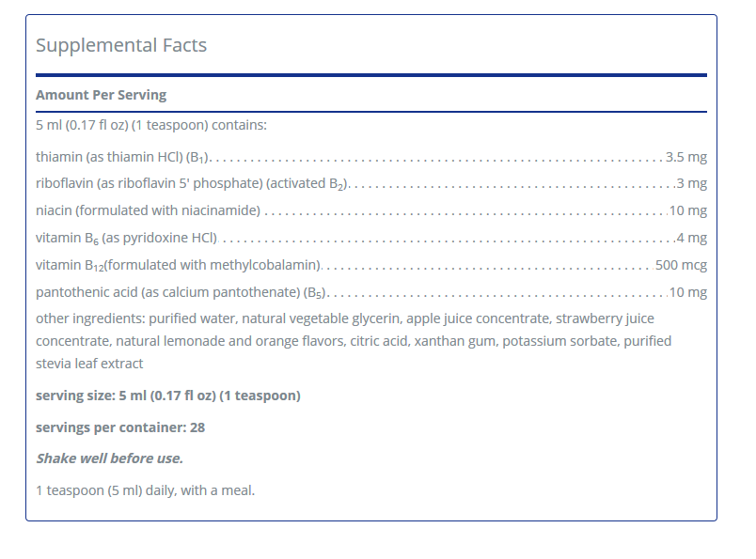Click vitamin B12 methylcobalamin line
The image size is (756, 559).
(x=179, y=266)
